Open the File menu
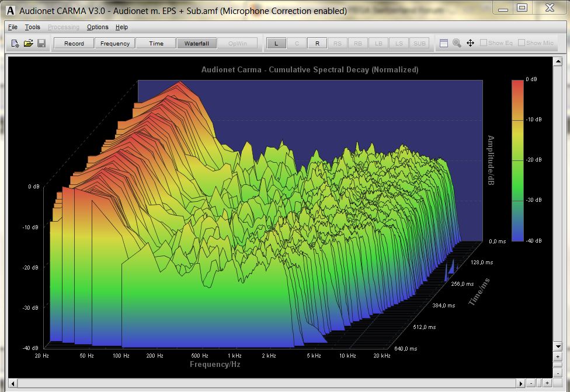This screenshot has width=570, height=392. (13, 27)
